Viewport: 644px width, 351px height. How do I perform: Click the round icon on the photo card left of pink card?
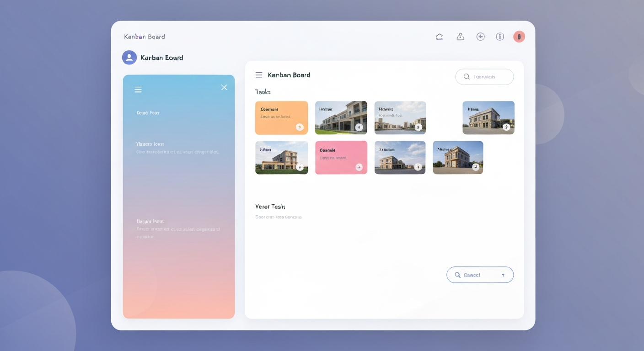point(300,167)
